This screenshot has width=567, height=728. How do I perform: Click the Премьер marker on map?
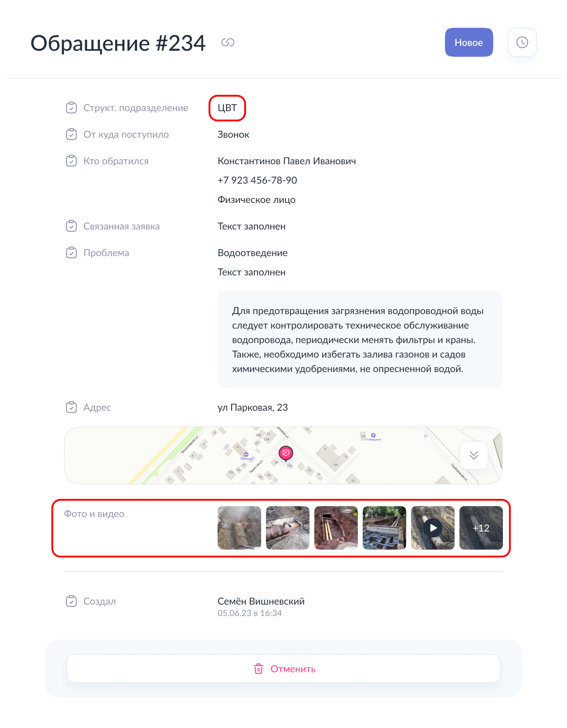click(x=246, y=456)
